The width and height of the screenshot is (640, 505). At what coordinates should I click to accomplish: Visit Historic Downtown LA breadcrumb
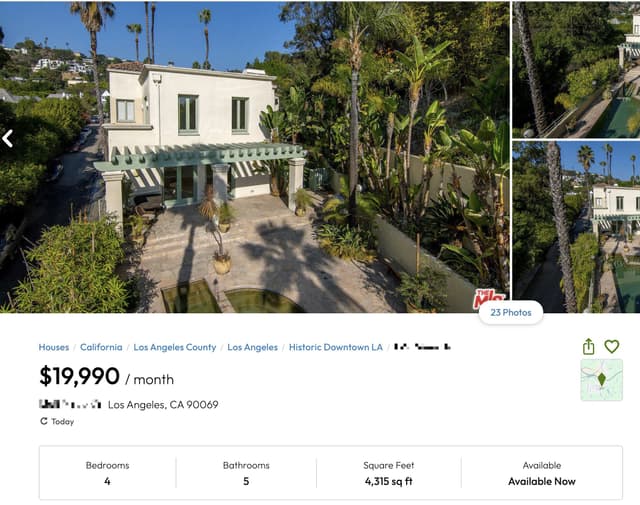336,347
